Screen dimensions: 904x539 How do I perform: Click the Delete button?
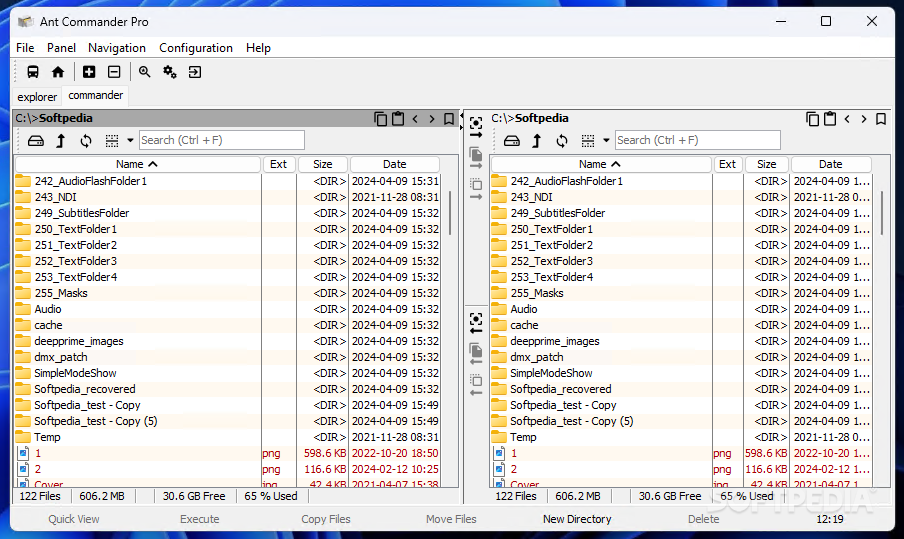pos(703,519)
